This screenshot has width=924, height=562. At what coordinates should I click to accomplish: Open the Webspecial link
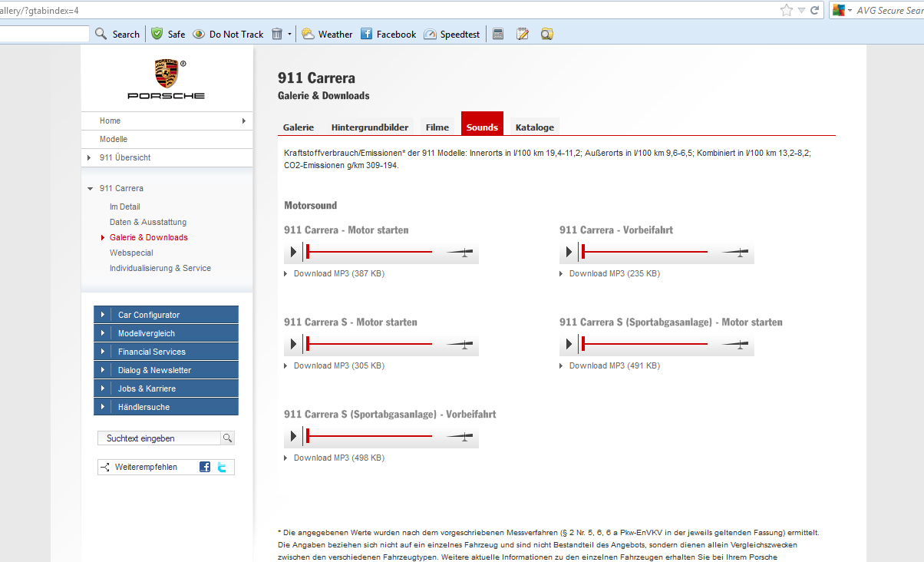point(131,253)
